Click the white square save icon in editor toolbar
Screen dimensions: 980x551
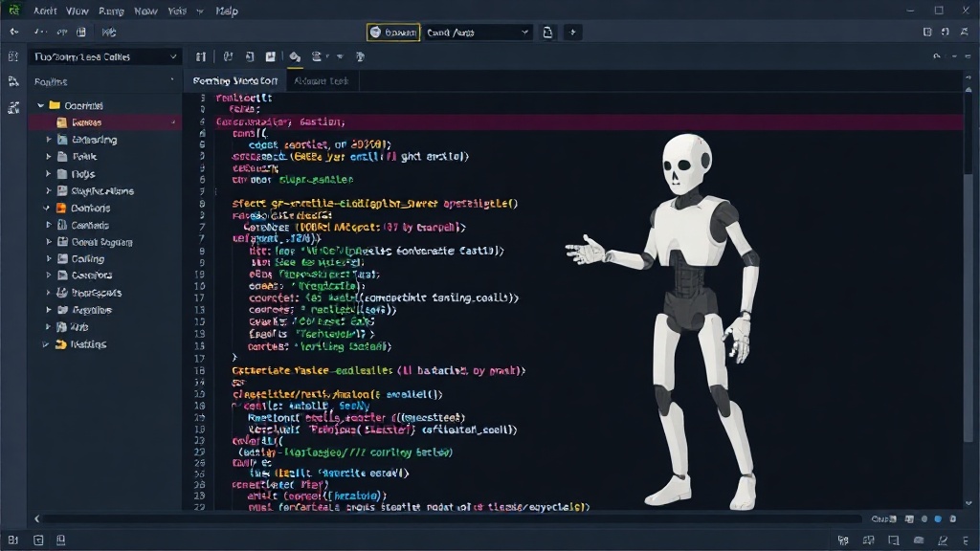pyautogui.click(x=270, y=56)
